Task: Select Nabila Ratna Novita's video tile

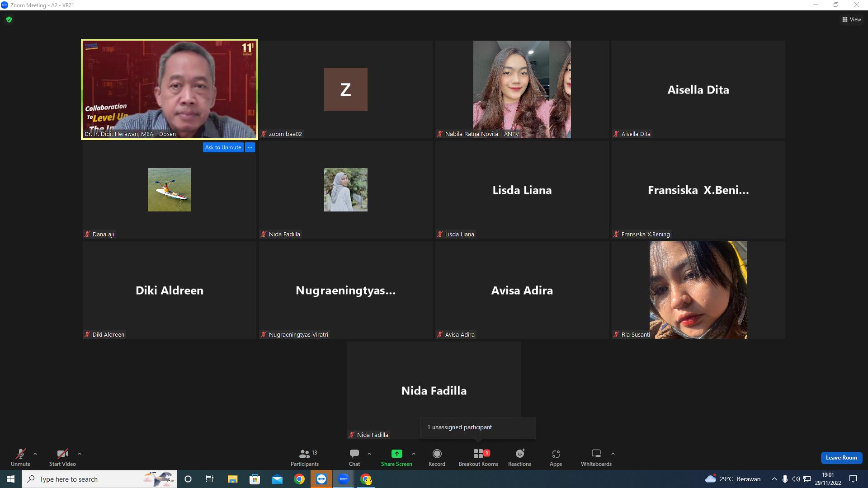Action: coord(522,89)
